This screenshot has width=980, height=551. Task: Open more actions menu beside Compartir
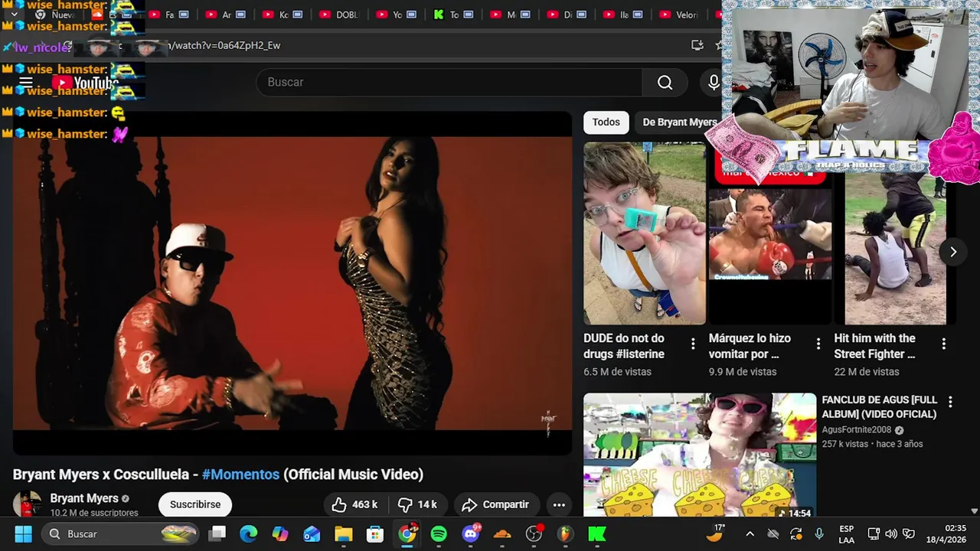559,504
